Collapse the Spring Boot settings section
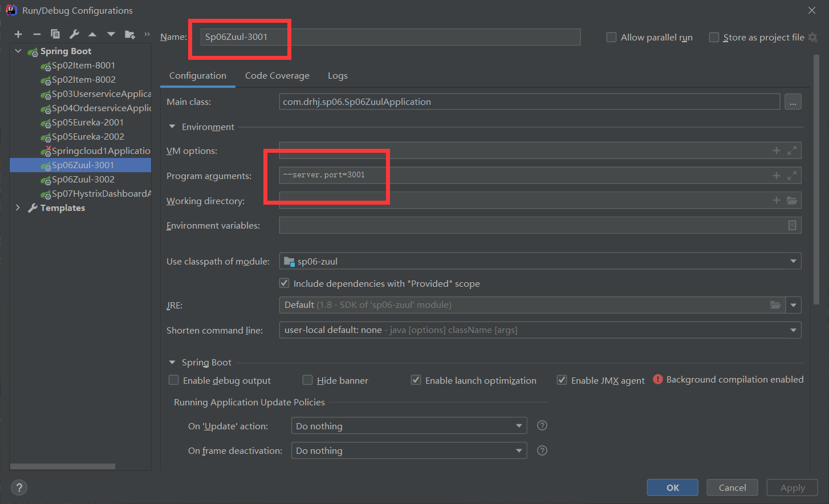 [x=172, y=362]
